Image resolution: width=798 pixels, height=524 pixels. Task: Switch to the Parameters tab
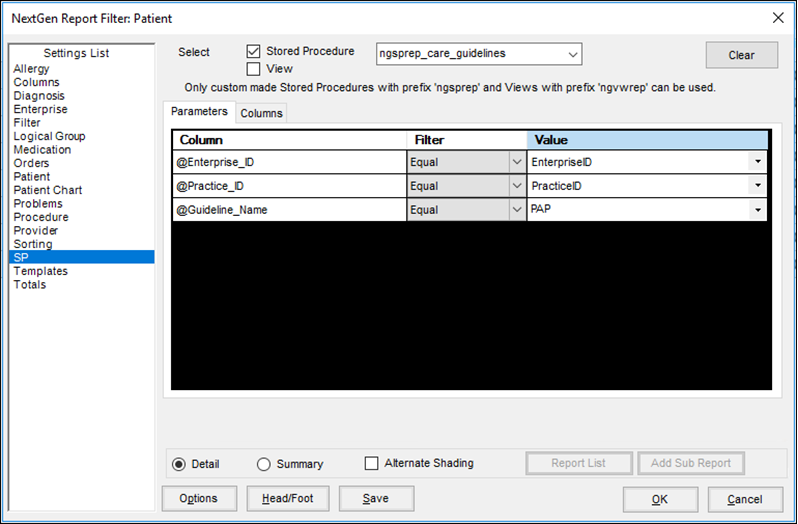point(199,111)
